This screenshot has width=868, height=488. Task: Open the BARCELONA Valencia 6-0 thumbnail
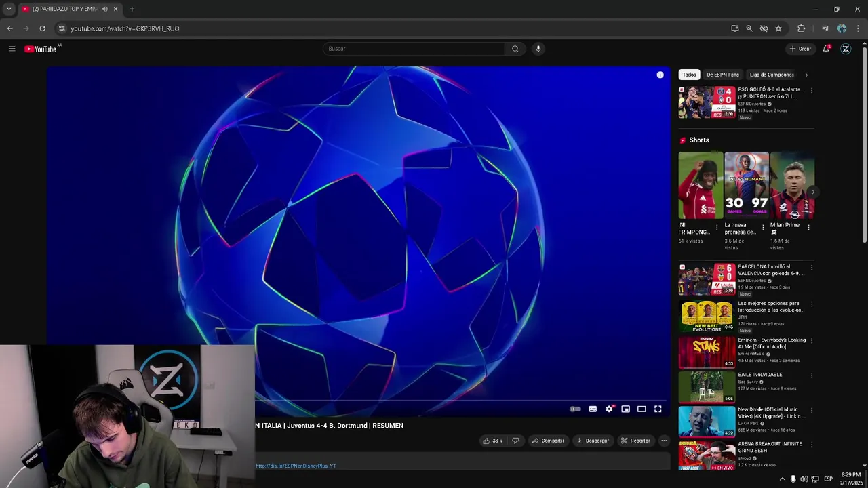pyautogui.click(x=707, y=279)
